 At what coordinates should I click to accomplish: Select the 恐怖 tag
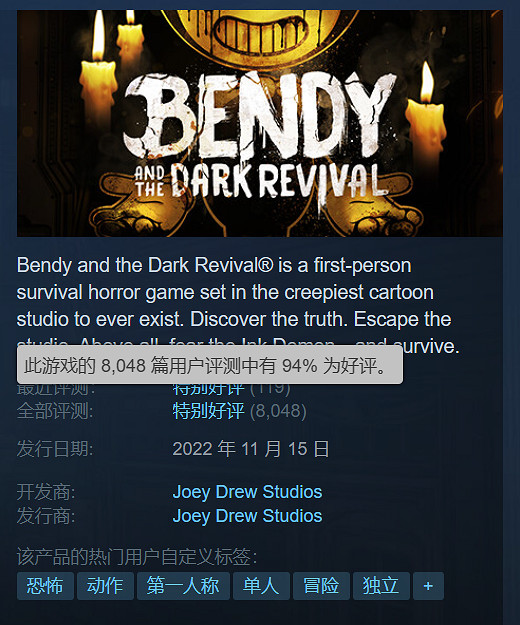coord(45,586)
